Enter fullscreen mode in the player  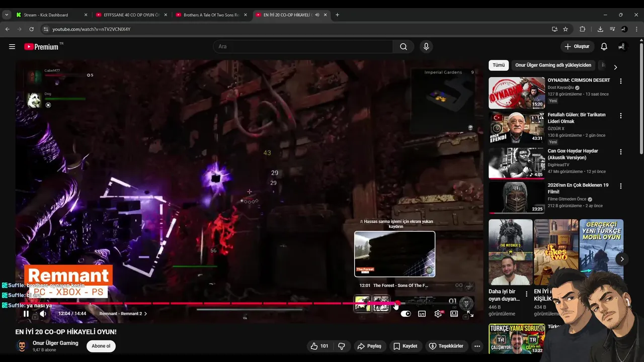[470, 314]
